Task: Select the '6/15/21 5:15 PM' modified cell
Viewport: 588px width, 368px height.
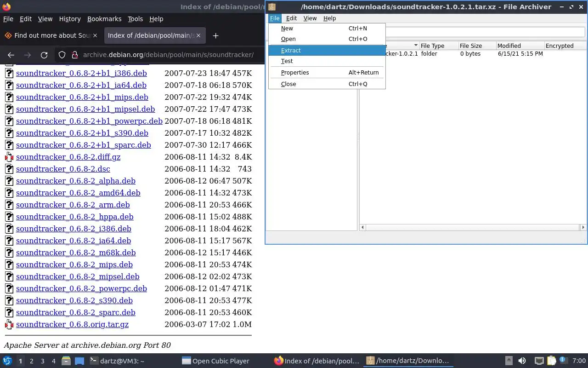Action: pos(520,54)
